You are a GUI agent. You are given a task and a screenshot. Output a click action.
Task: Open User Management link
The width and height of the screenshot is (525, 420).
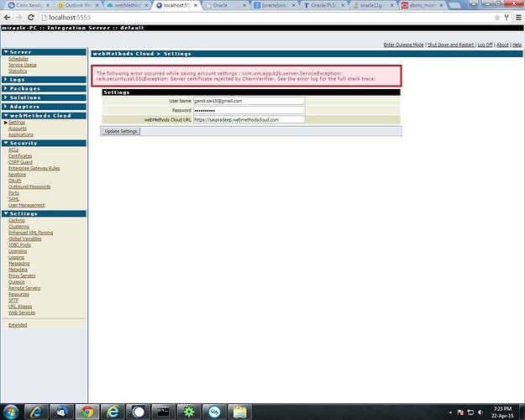[x=26, y=205]
